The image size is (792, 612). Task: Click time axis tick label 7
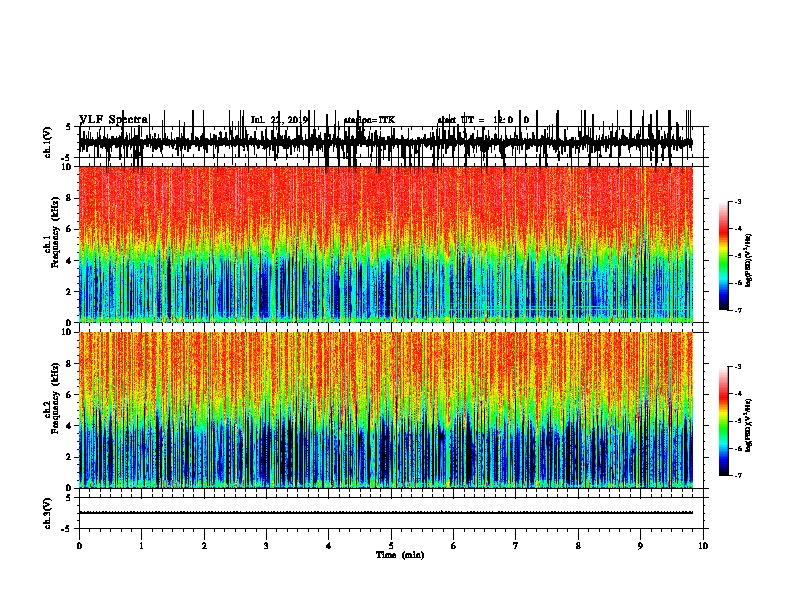pyautogui.click(x=516, y=546)
